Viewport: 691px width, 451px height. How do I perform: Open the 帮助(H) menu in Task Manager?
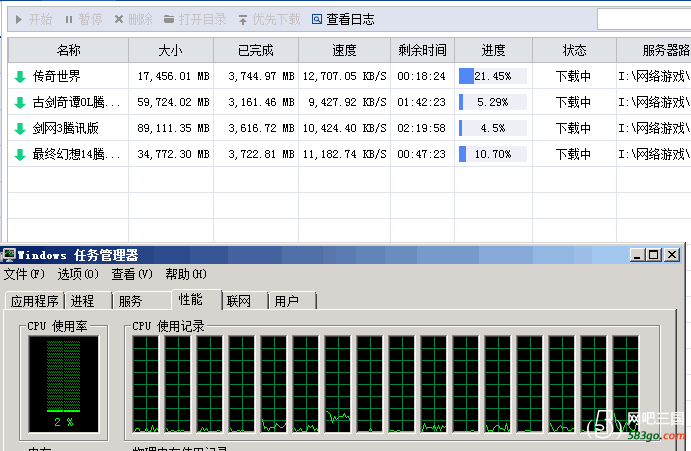(x=186, y=274)
